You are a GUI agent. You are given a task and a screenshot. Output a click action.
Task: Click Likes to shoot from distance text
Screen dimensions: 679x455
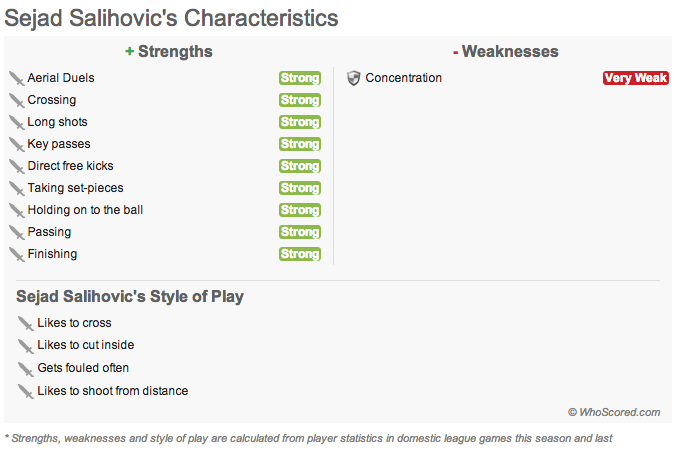[112, 391]
